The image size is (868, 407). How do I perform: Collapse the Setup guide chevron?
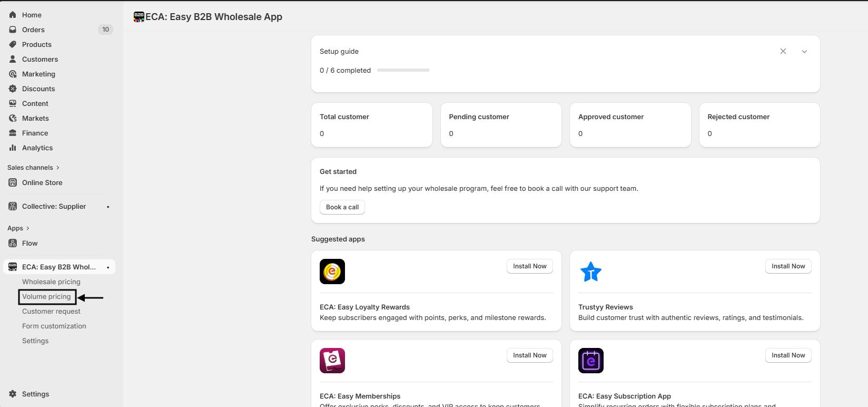[x=804, y=52]
